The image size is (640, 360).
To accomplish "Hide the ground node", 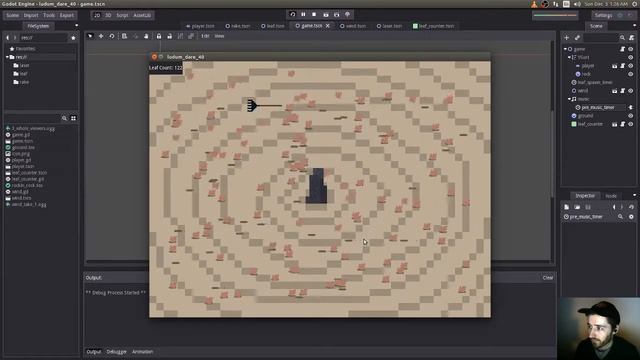I will coord(631,116).
